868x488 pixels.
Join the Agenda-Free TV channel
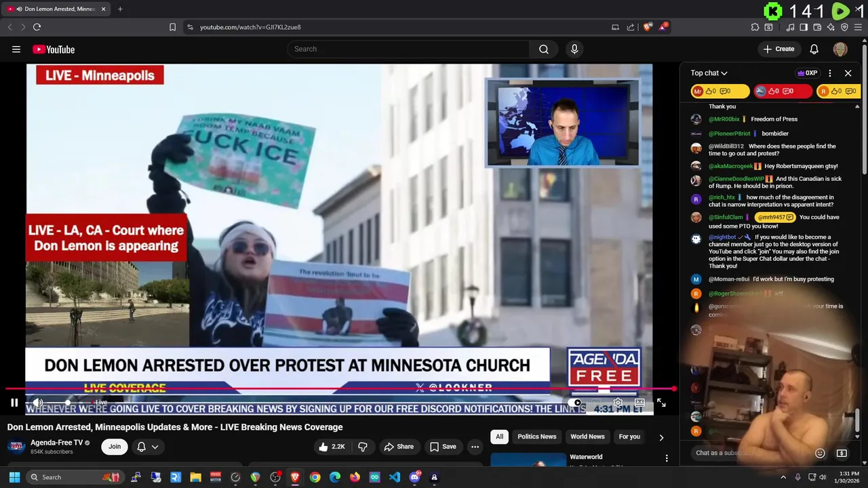point(115,447)
